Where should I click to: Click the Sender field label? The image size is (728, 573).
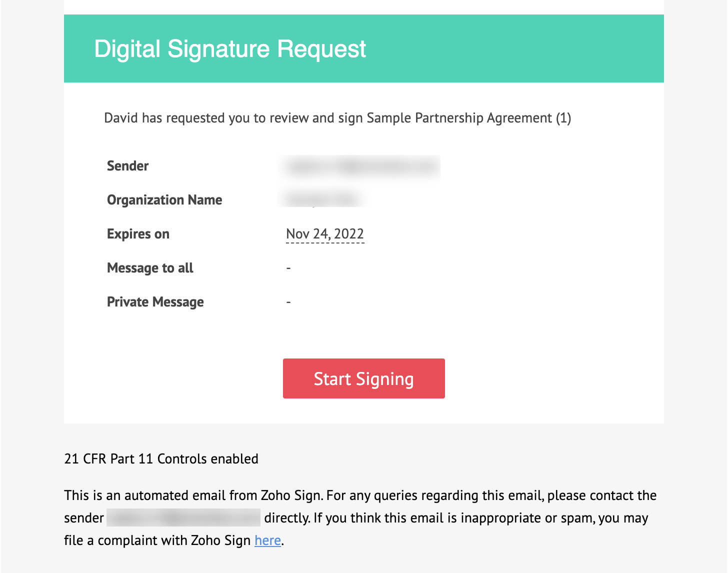128,166
